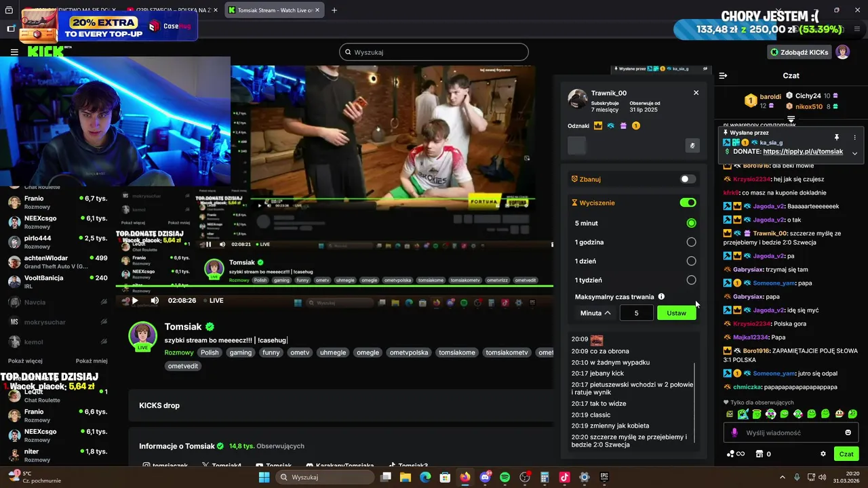Open TikTok app in the taskbar

coord(564,477)
